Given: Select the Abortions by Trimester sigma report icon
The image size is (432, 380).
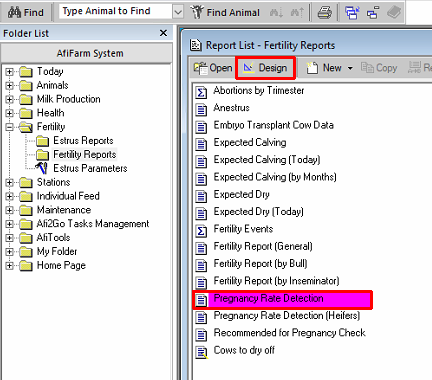Looking at the screenshot, I should (x=201, y=92).
